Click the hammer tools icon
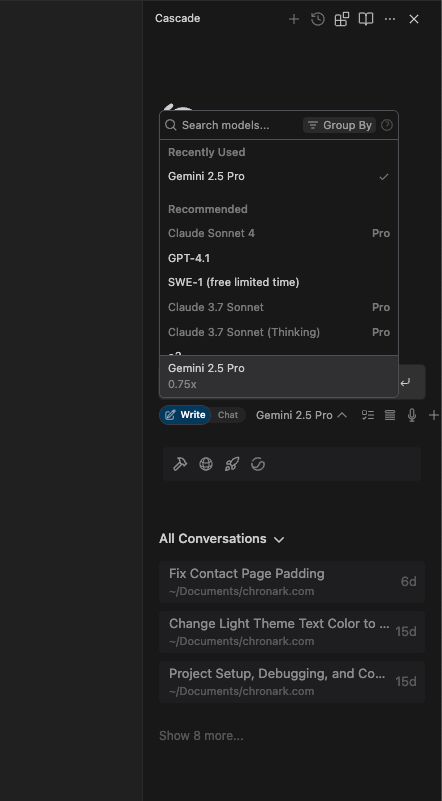The image size is (442, 801). tap(180, 464)
